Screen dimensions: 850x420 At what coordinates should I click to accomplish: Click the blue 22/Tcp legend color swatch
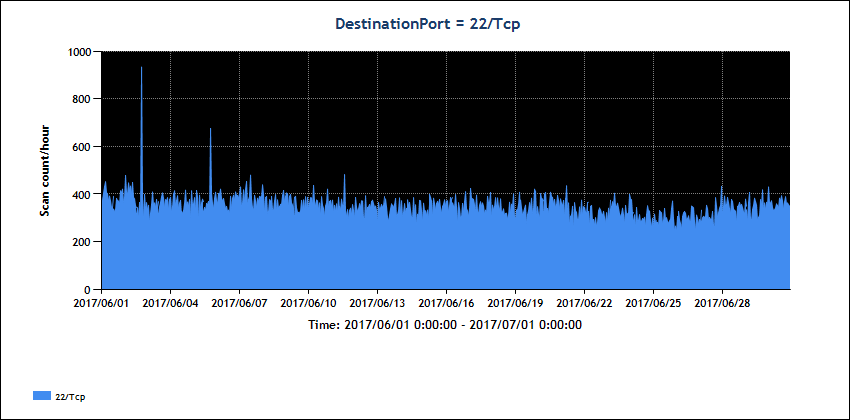click(x=41, y=397)
